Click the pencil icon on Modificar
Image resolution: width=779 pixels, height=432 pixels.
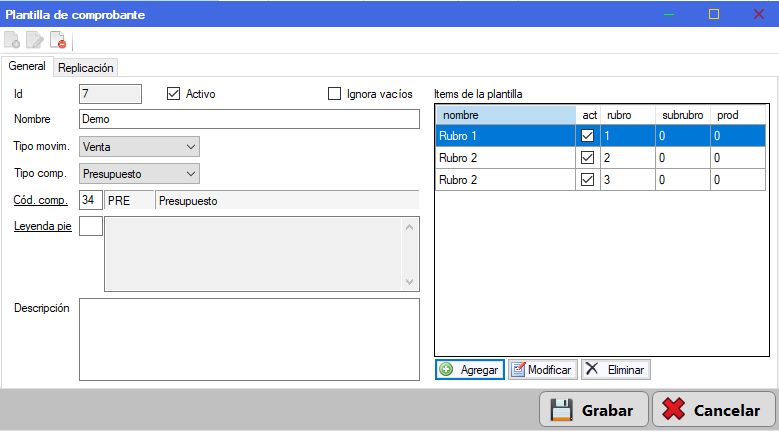518,369
